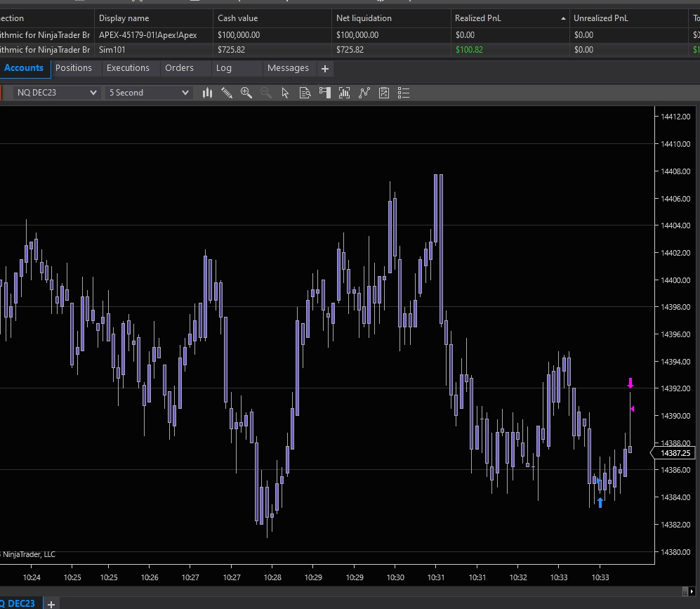Viewport: 700px width, 609px height.
Task: Switch to the Positions tab
Action: point(74,68)
